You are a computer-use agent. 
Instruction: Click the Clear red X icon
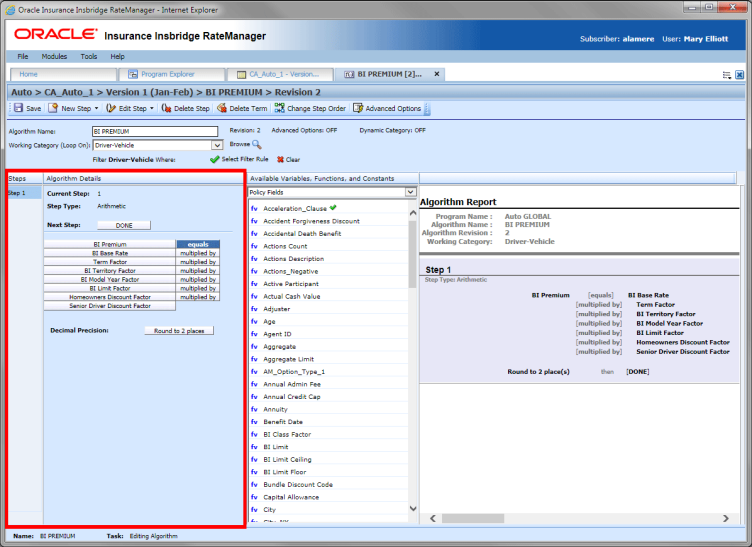(280, 160)
